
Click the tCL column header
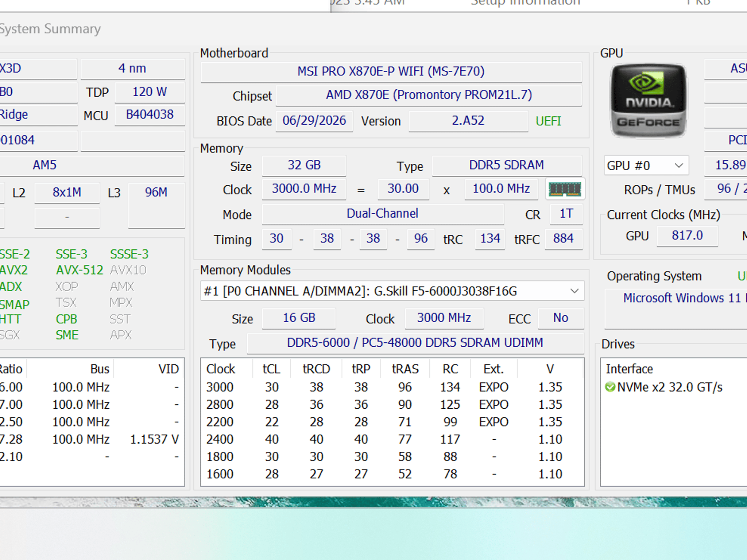(x=272, y=369)
